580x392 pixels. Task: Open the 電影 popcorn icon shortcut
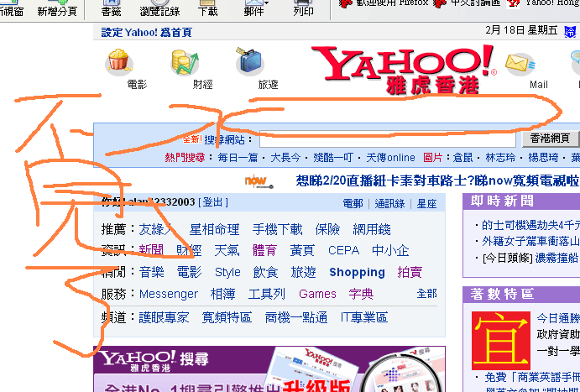tap(118, 61)
